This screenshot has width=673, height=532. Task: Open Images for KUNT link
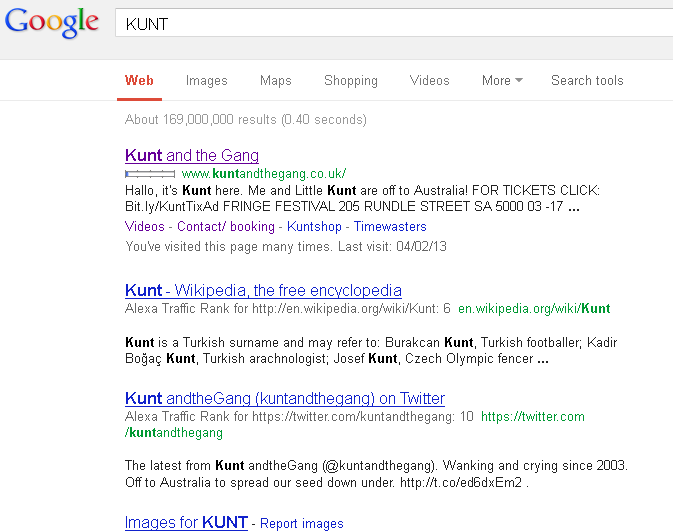point(186,523)
